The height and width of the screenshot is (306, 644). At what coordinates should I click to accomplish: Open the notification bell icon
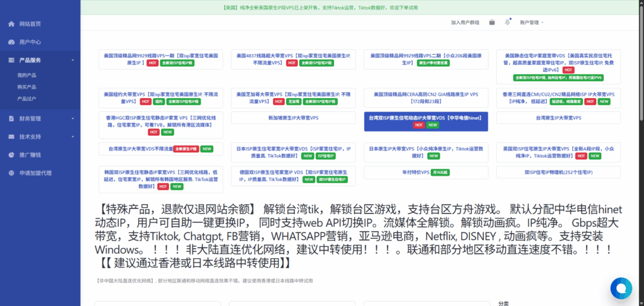tap(508, 22)
